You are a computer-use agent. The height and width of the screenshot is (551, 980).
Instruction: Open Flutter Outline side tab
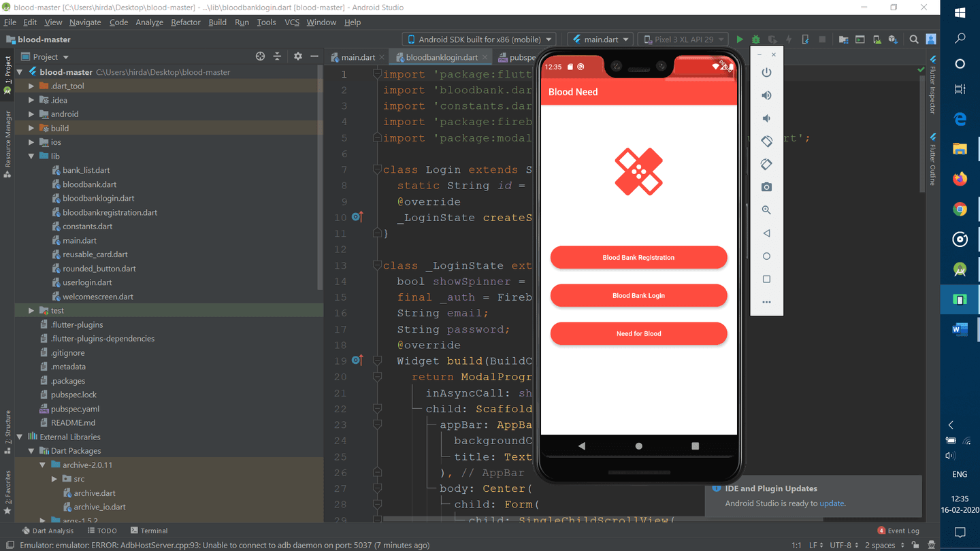coord(932,159)
